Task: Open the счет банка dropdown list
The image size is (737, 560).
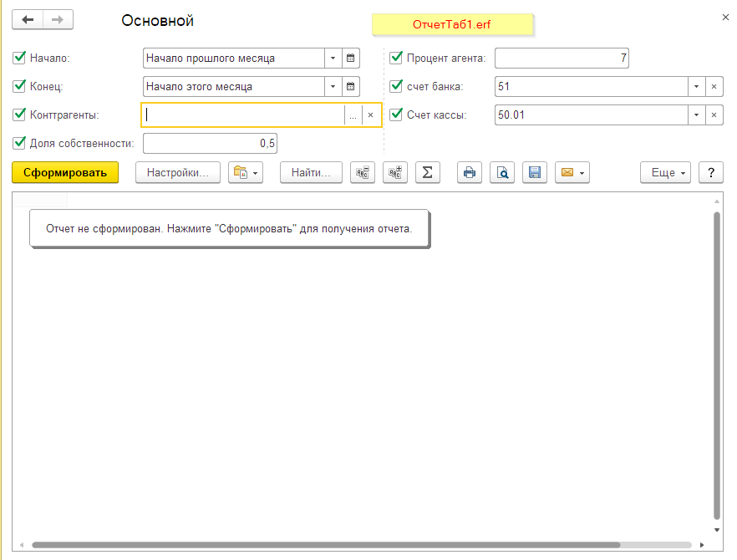Action: (696, 87)
